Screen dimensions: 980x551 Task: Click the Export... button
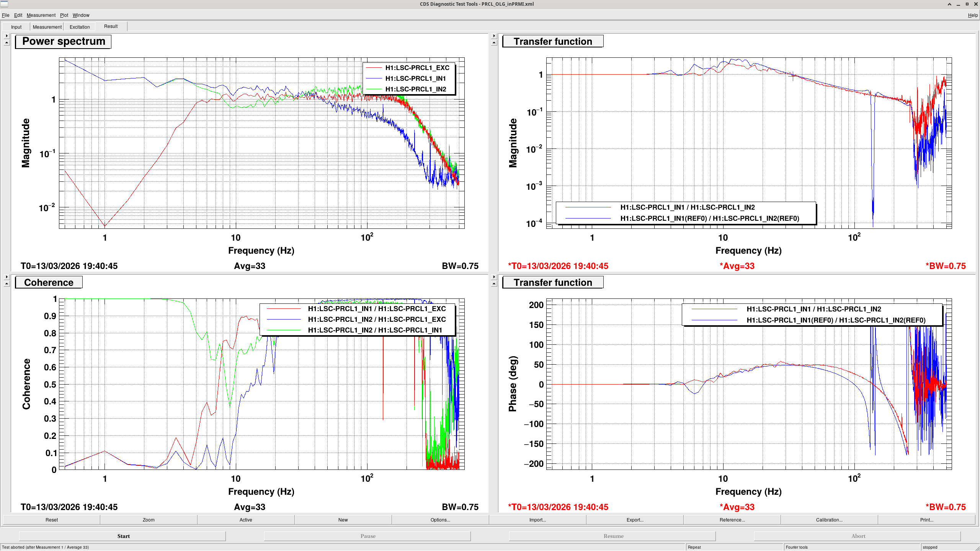[635, 520]
